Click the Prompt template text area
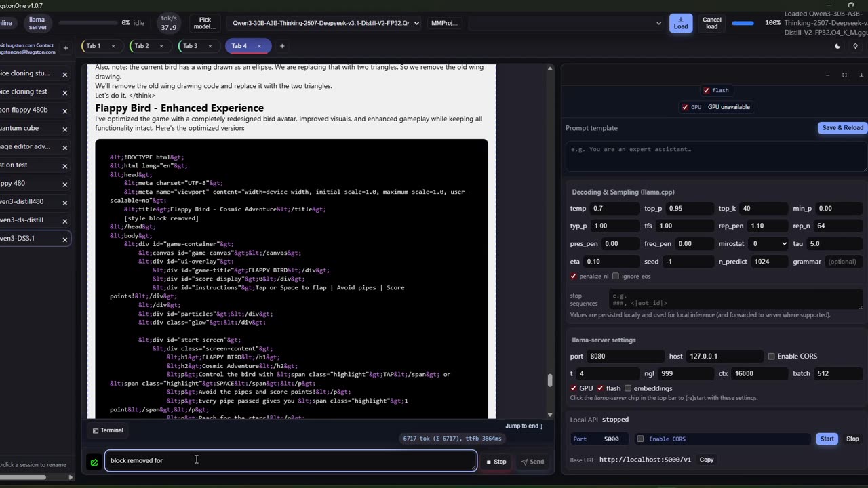The width and height of the screenshot is (868, 488). pos(717,155)
